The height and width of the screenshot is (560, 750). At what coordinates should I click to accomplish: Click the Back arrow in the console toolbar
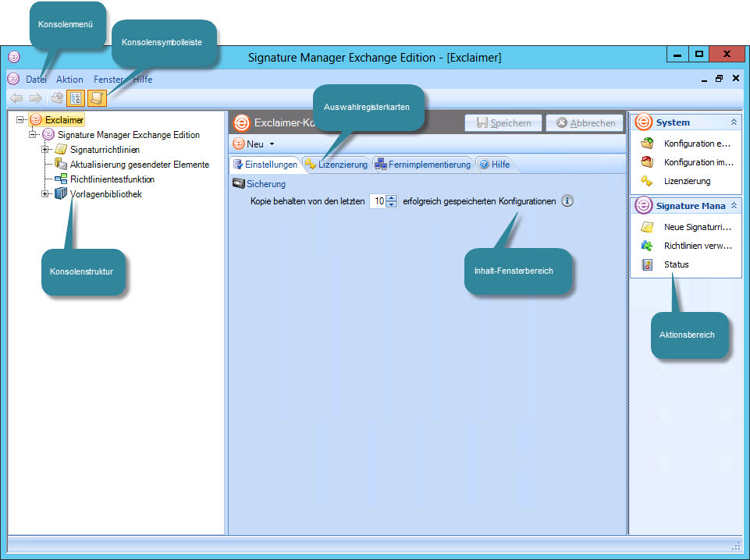click(x=16, y=98)
